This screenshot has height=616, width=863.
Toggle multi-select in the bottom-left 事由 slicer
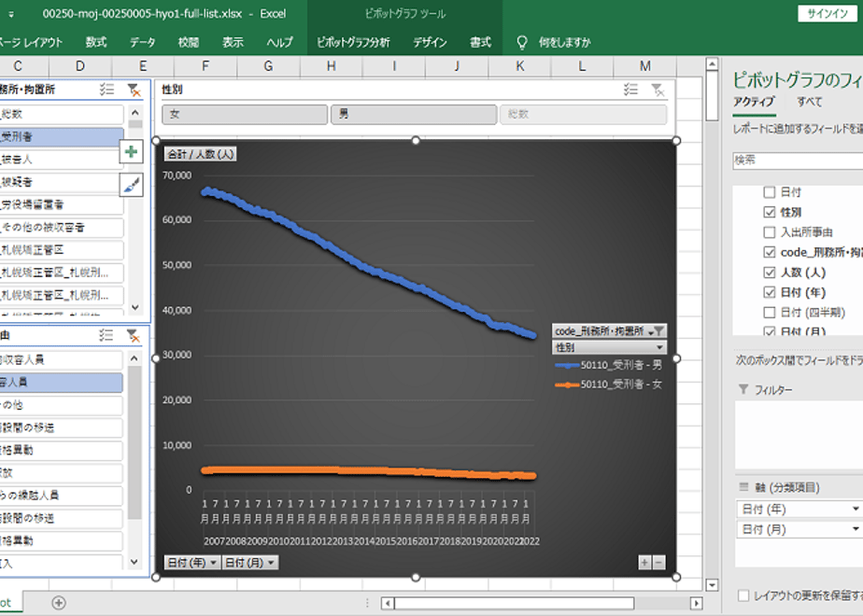[x=106, y=335]
